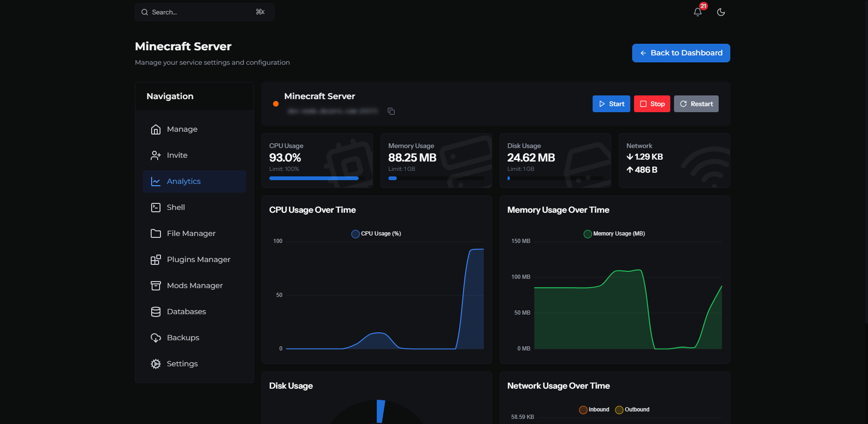Restart the Minecraft server
868x424 pixels.
(696, 104)
